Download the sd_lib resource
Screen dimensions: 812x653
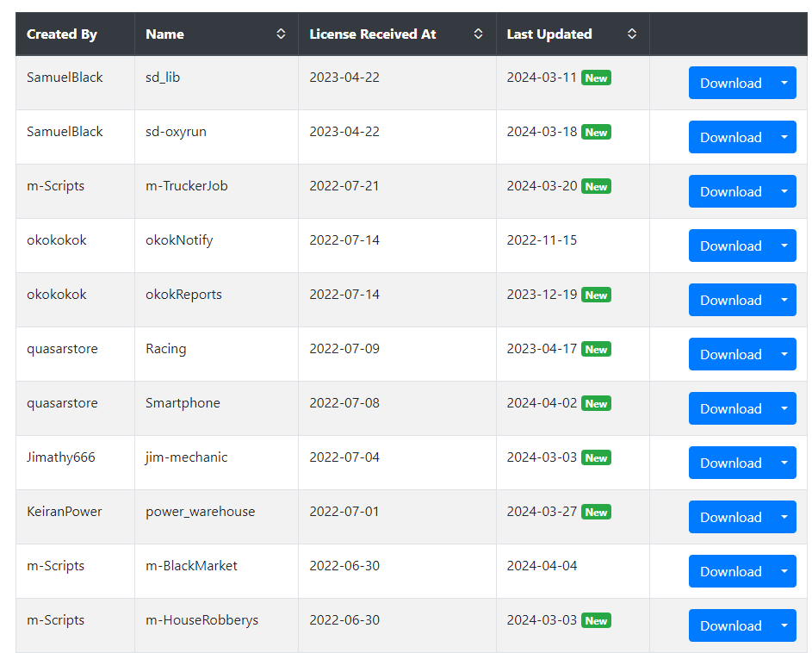(731, 83)
